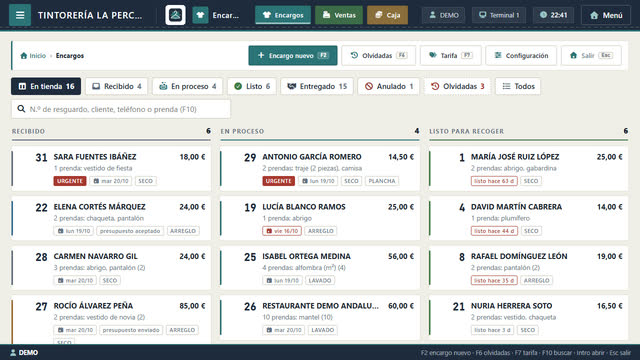This screenshot has height=360, width=640.
Task: Select the Todos filter tab
Action: tap(518, 86)
